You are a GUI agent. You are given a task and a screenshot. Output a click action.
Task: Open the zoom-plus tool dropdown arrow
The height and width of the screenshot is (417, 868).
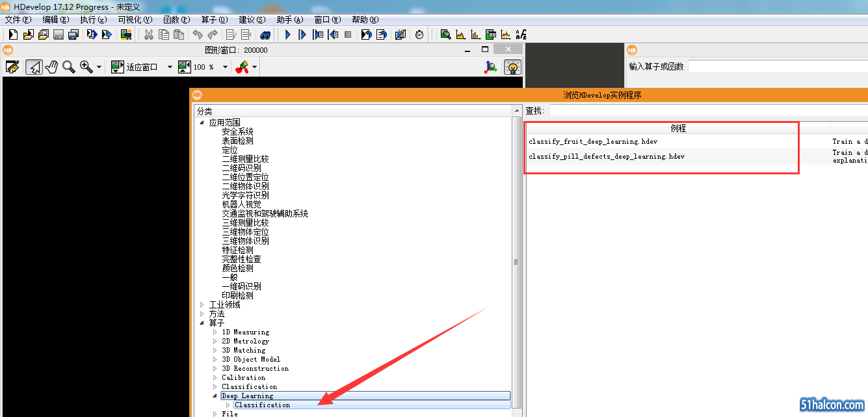[x=99, y=67]
